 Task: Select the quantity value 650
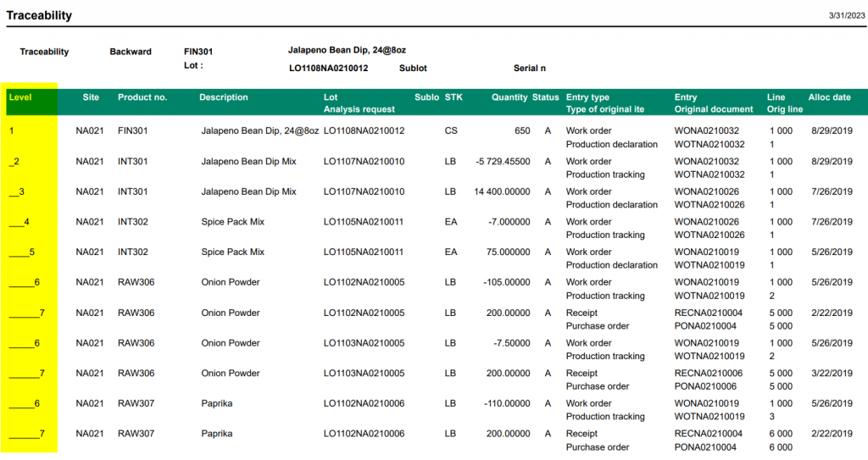522,131
